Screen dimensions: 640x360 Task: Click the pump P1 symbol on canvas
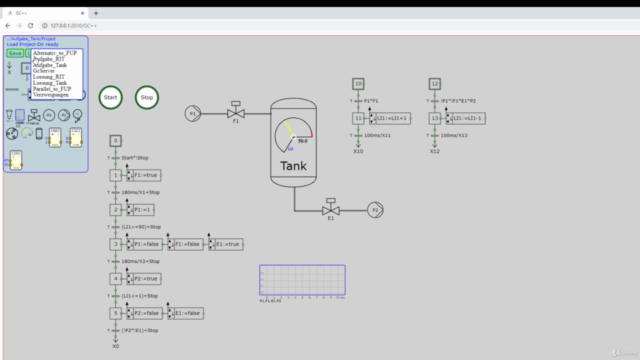(x=193, y=113)
